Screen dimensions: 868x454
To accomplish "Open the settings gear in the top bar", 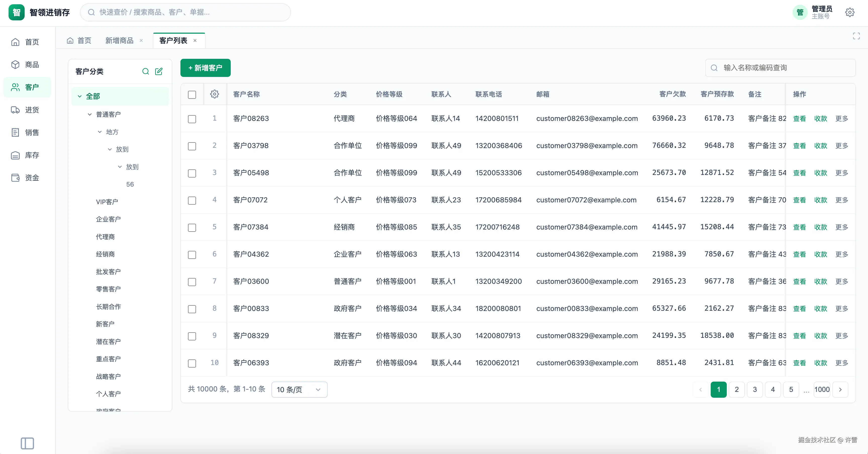I will [x=849, y=13].
